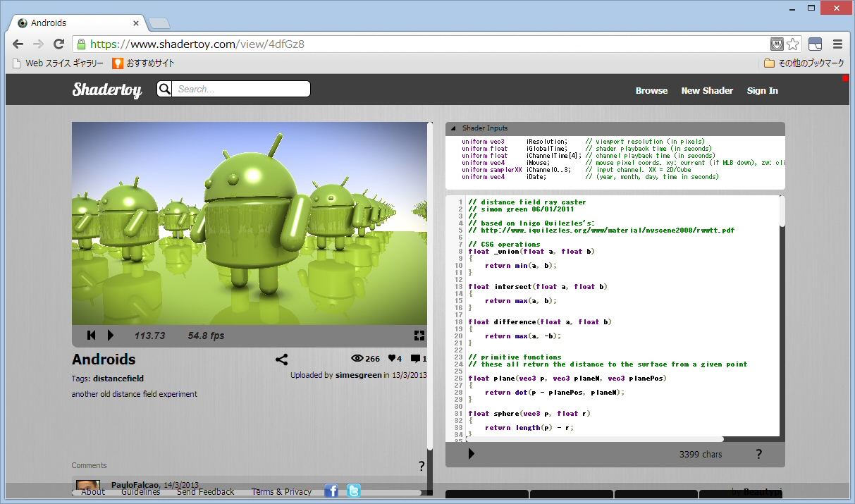Image resolution: width=855 pixels, height=504 pixels.
Task: Open the Facebook icon in the footer
Action: coord(331,491)
